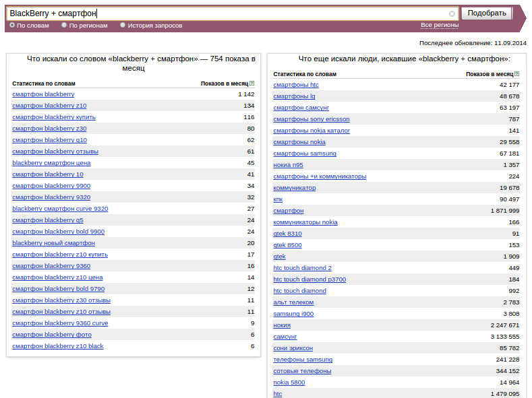The height and width of the screenshot is (398, 532).
Task: Open the nokia 5800 link
Action: pyautogui.click(x=289, y=383)
